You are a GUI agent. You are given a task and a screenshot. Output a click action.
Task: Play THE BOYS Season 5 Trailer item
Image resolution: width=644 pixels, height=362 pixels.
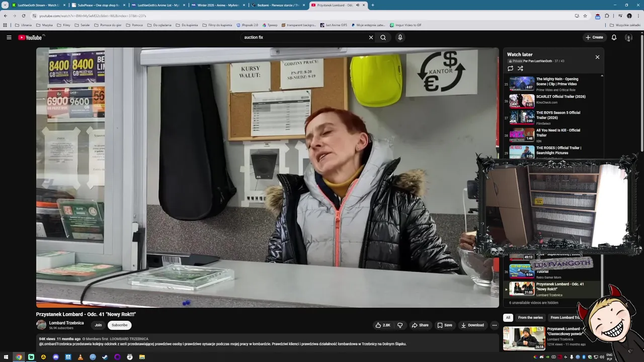[522, 117]
